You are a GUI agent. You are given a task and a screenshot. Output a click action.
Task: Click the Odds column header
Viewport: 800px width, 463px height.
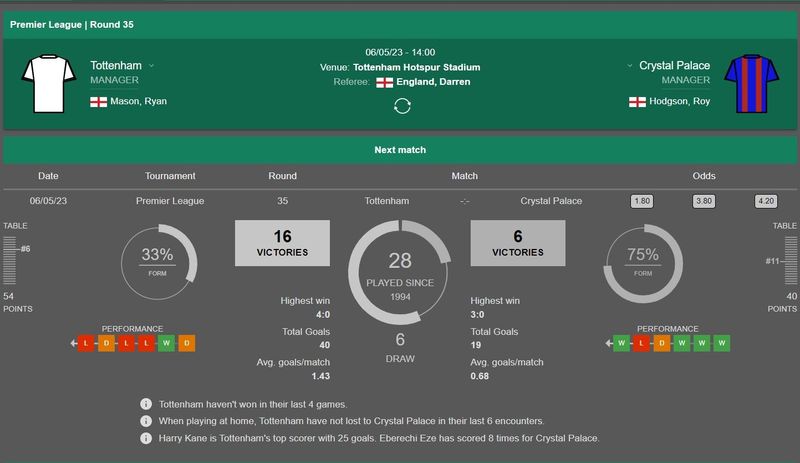(x=704, y=176)
